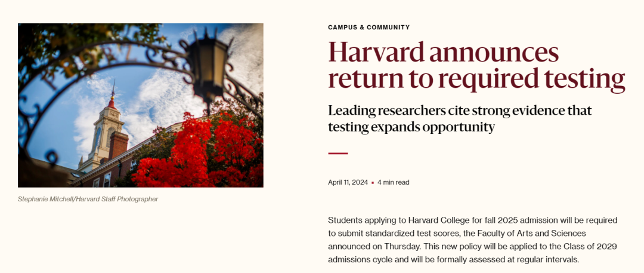Click the white clock tower in the photo
The image size is (644, 273).
click(x=104, y=132)
